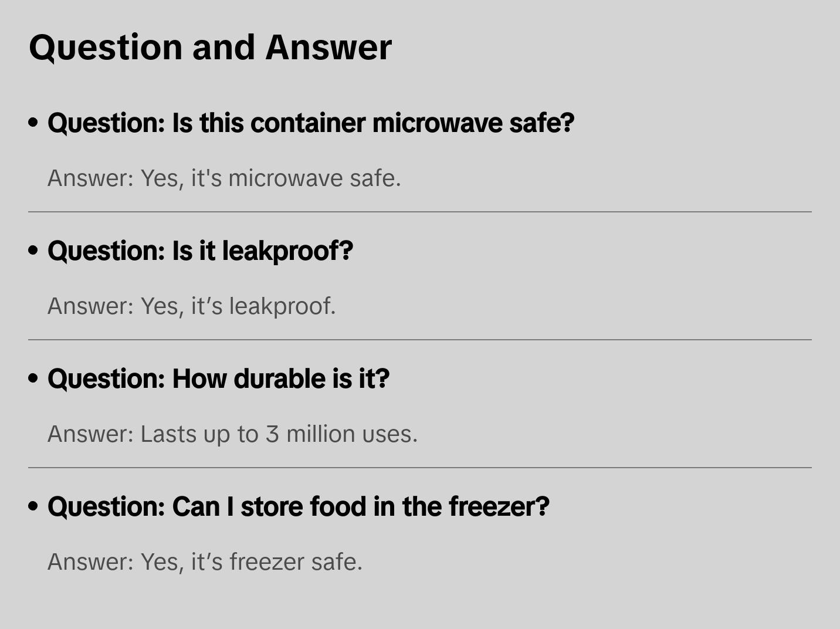Select the microwave safe question
This screenshot has width=840, height=629.
pyautogui.click(x=311, y=123)
